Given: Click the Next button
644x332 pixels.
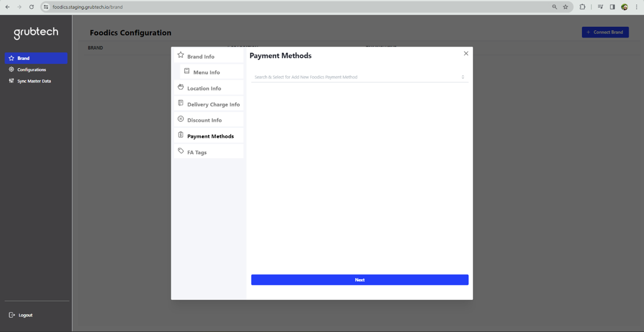Looking at the screenshot, I should point(360,280).
